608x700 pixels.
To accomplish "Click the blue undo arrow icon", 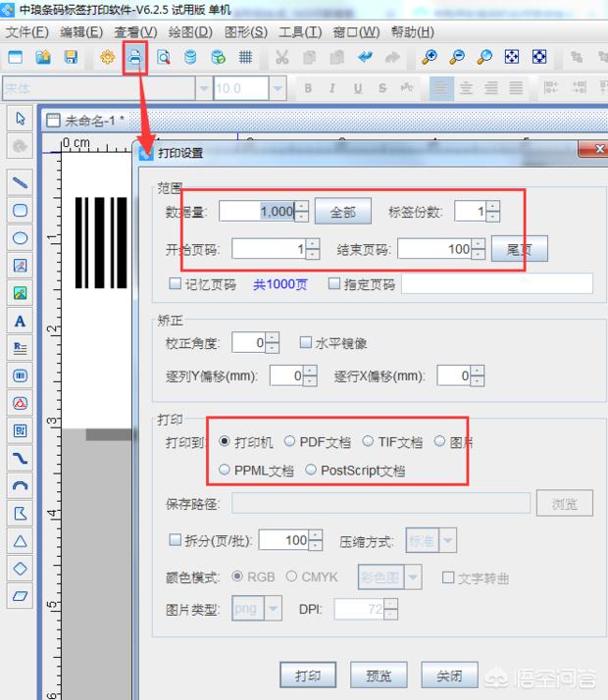I will click(365, 57).
